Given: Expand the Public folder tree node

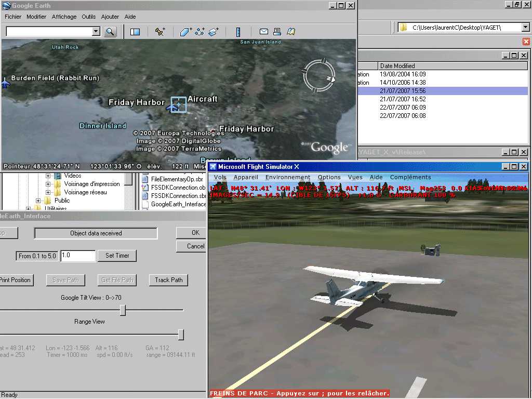Looking at the screenshot, I should [38, 201].
